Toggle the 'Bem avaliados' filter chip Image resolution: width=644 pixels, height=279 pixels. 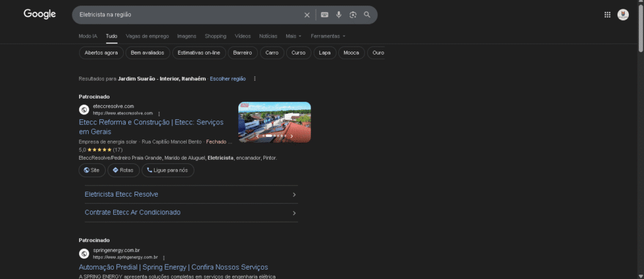click(x=147, y=53)
